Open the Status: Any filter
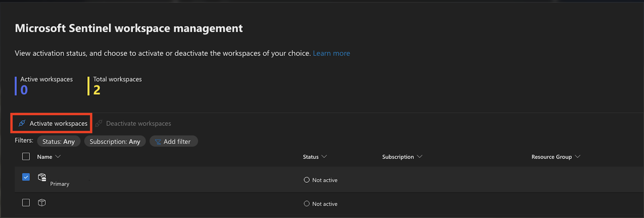The image size is (644, 218). (x=59, y=141)
